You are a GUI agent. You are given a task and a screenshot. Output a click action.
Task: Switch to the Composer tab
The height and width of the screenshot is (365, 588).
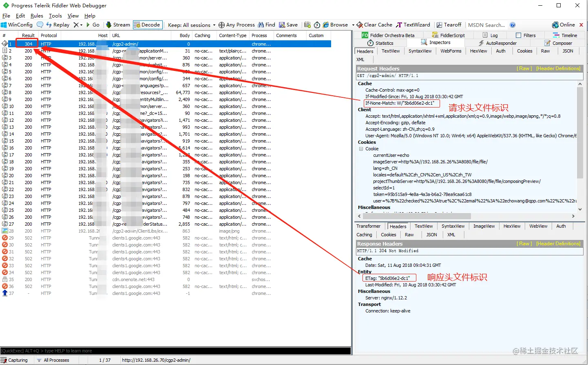point(558,43)
